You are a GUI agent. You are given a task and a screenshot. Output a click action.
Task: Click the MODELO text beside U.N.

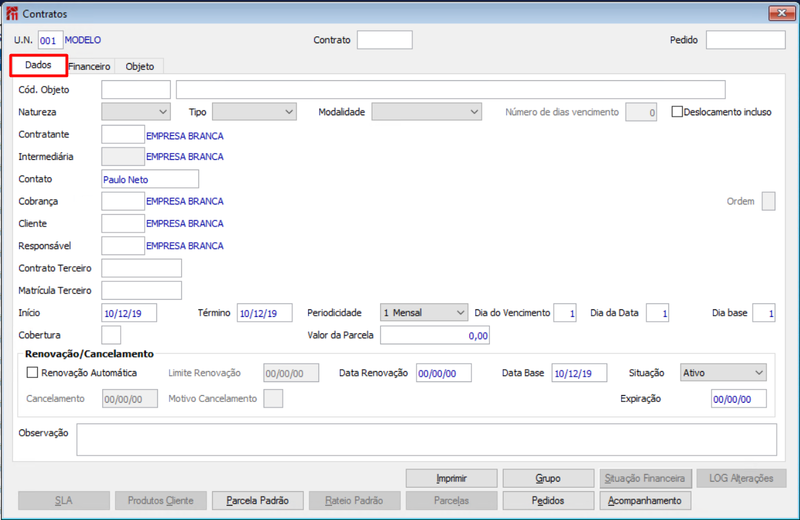[83, 40]
